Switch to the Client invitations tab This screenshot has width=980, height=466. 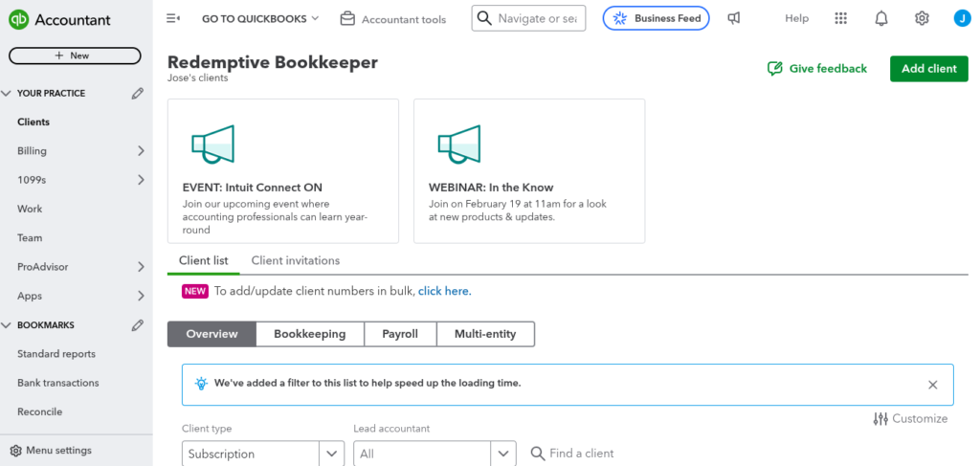click(x=296, y=260)
